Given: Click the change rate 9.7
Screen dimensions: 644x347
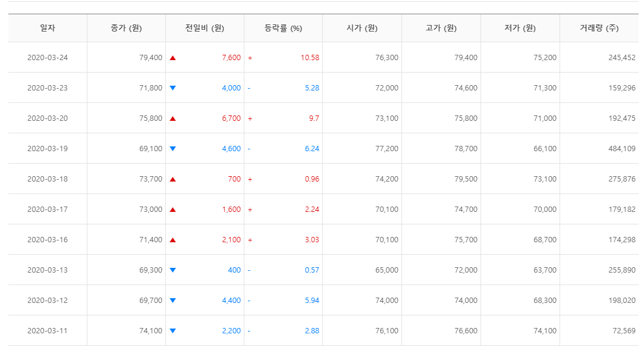Looking at the screenshot, I should (314, 118).
